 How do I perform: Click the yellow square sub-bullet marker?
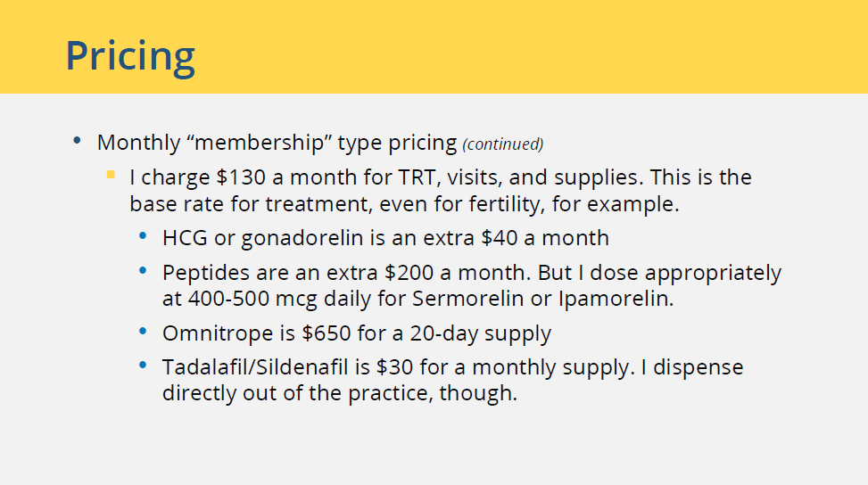(x=111, y=175)
